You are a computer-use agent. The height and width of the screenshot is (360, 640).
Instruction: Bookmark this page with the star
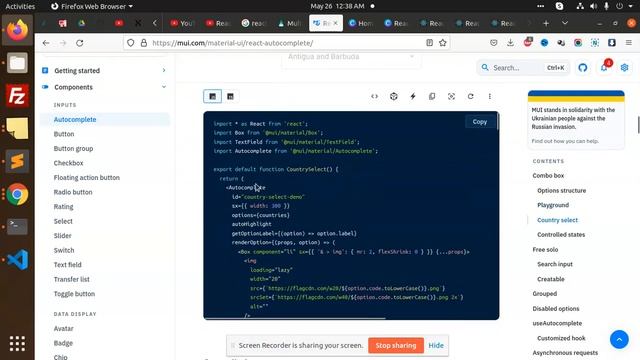click(x=443, y=43)
